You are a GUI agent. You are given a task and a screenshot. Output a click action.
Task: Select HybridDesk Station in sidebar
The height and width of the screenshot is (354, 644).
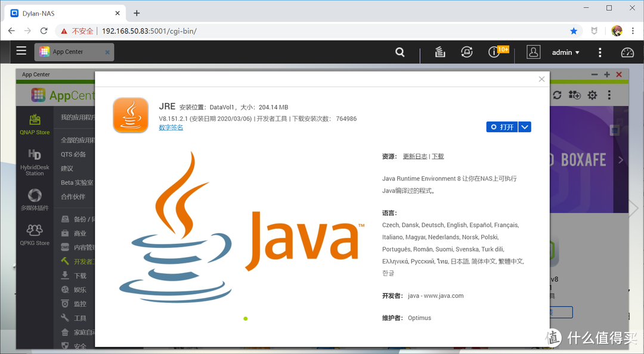click(35, 162)
